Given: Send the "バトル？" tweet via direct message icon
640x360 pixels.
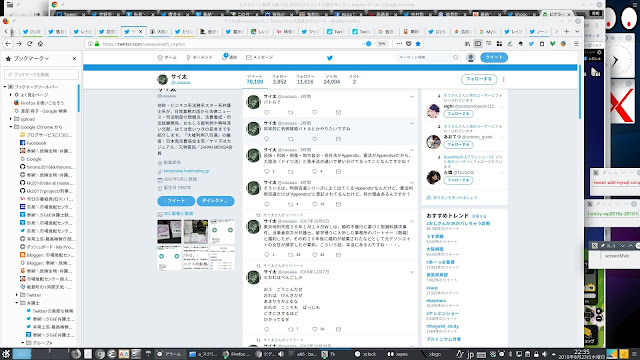Looking at the screenshot, I should tap(338, 112).
